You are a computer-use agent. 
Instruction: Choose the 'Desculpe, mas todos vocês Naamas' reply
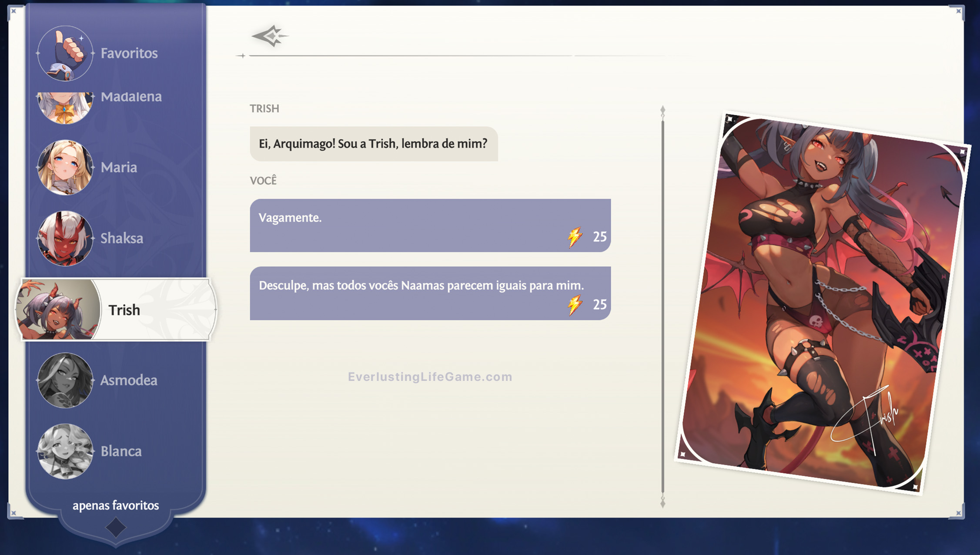[x=430, y=293]
